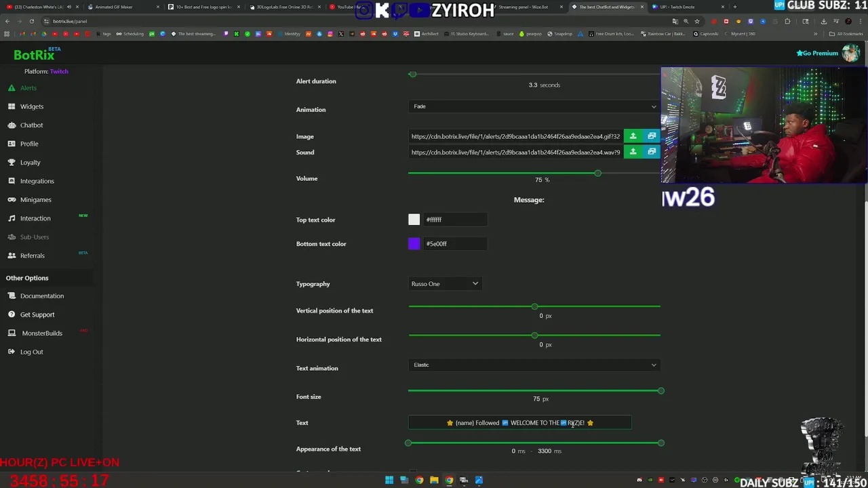The height and width of the screenshot is (488, 868).
Task: Open the Animation dropdown showing Fade
Action: [534, 106]
